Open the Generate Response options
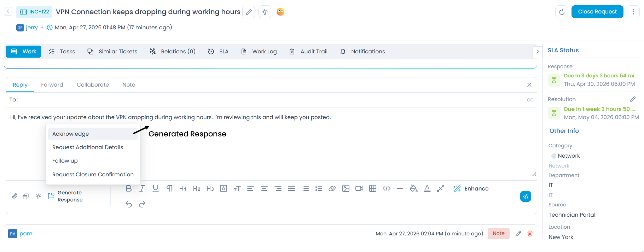This screenshot has height=252, width=644. (x=65, y=196)
